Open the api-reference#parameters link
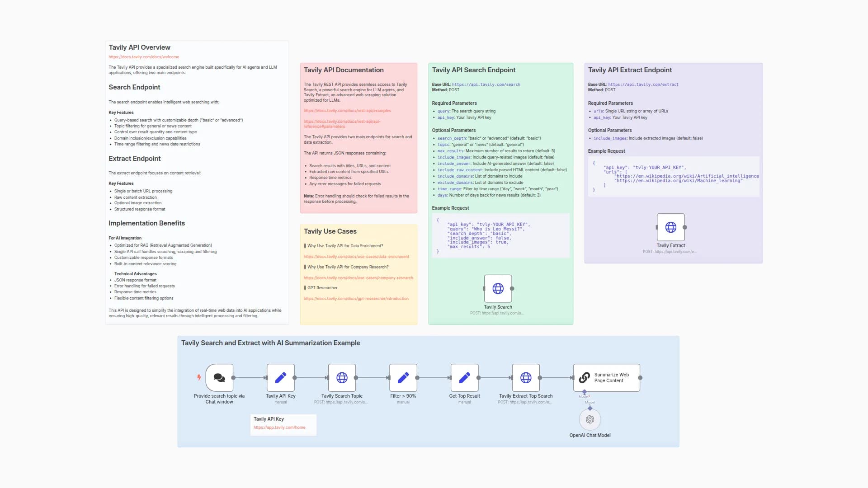The width and height of the screenshot is (868, 488). pos(342,124)
